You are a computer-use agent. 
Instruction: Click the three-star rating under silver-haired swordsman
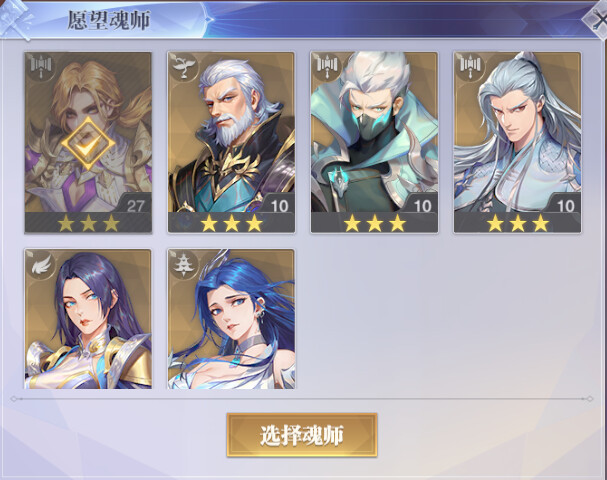pos(518,223)
